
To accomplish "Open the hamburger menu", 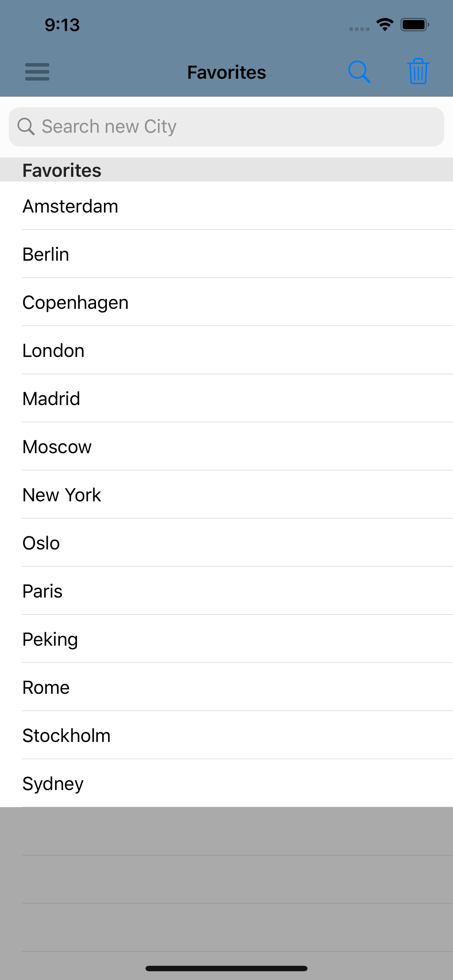I will [x=37, y=71].
